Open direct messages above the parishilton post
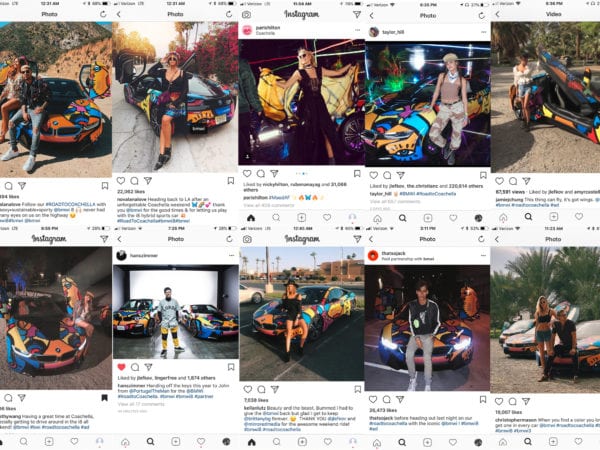Image resolution: width=600 pixels, height=450 pixels. tap(357, 15)
